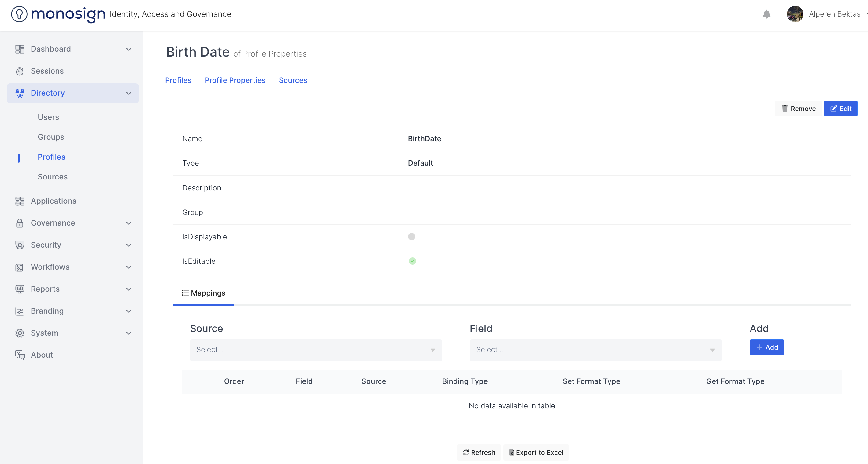This screenshot has height=464, width=868.
Task: Click the blue Edit button
Action: [840, 109]
